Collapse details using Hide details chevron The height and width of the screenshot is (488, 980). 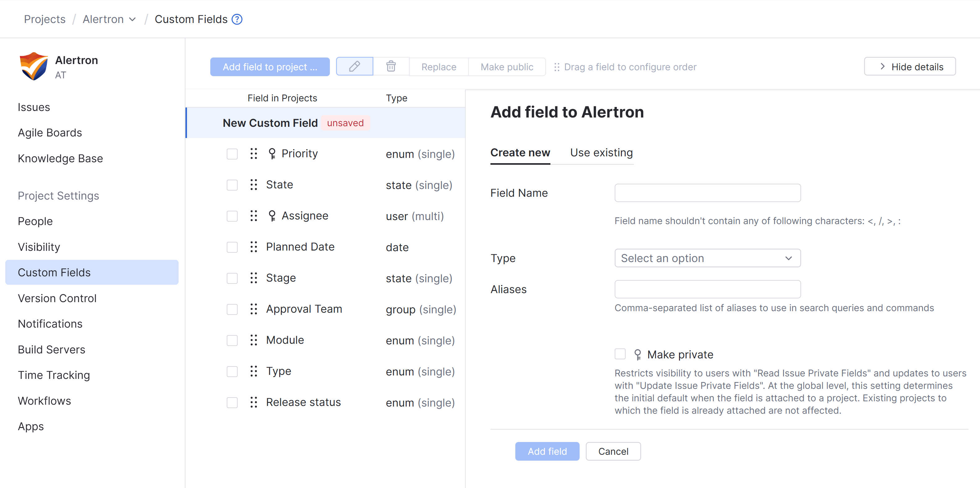tap(882, 66)
